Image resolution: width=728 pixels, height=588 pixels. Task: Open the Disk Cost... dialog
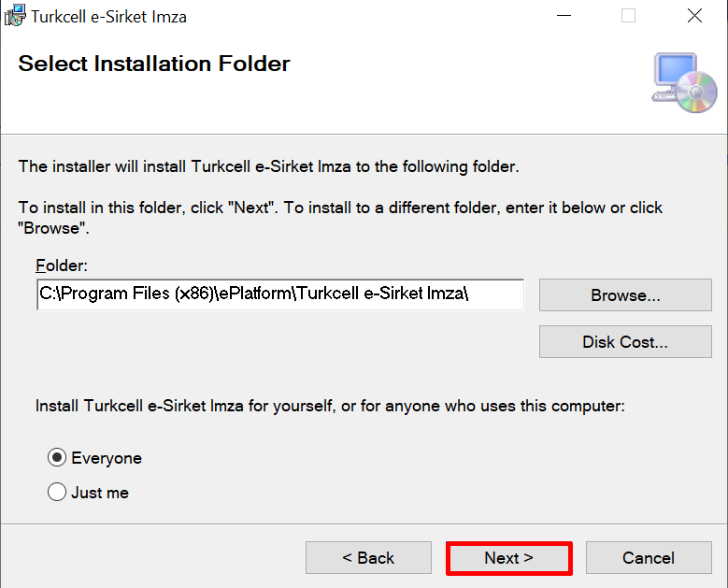click(625, 342)
